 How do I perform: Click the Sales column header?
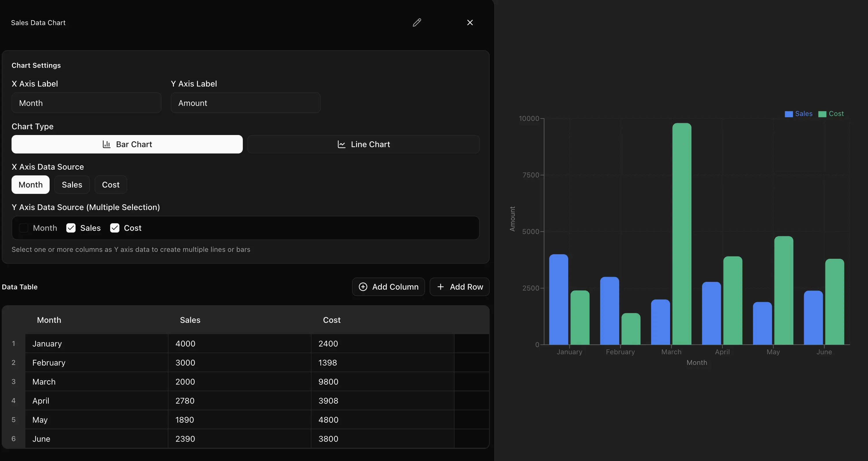pyautogui.click(x=190, y=320)
